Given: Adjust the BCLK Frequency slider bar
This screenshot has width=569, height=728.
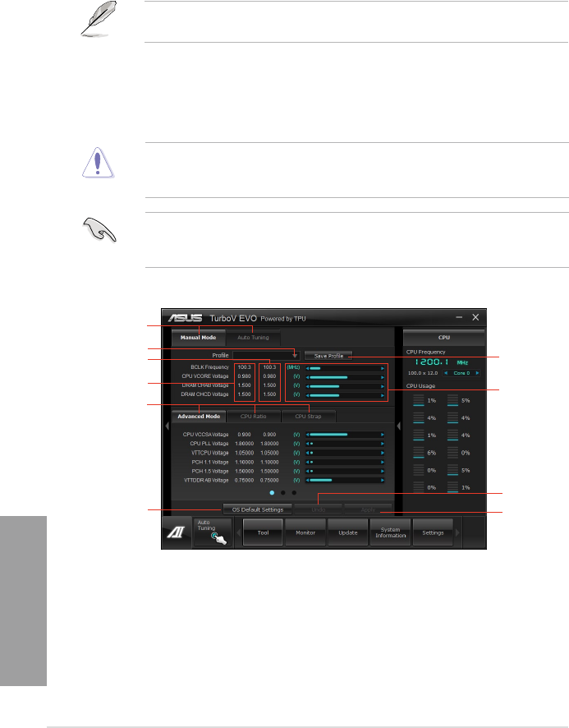Looking at the screenshot, I should [x=345, y=368].
